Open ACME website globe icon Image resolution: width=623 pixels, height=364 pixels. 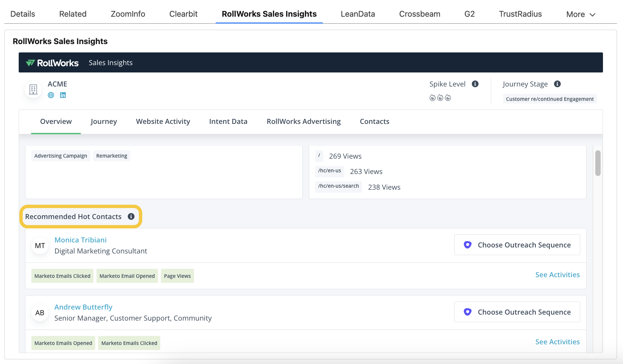coord(51,95)
